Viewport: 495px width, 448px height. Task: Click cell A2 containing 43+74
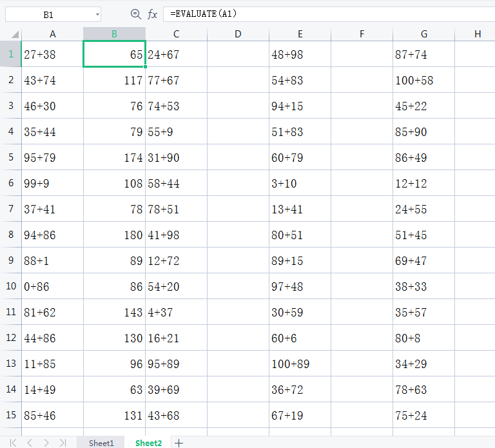[x=52, y=80]
